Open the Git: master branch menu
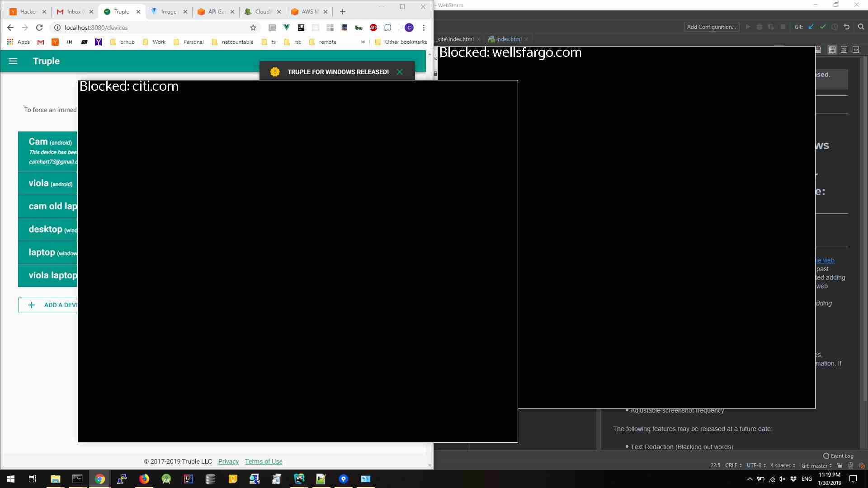Viewport: 868px width, 488px height. point(816,465)
